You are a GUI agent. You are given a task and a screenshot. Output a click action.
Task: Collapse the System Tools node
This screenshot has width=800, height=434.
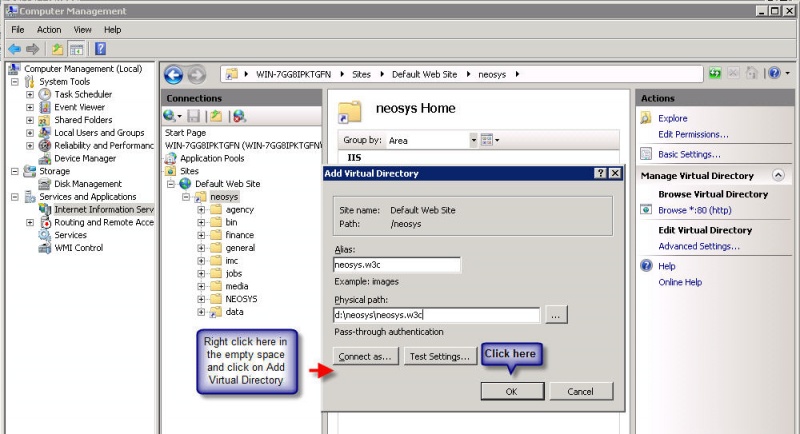[x=15, y=82]
